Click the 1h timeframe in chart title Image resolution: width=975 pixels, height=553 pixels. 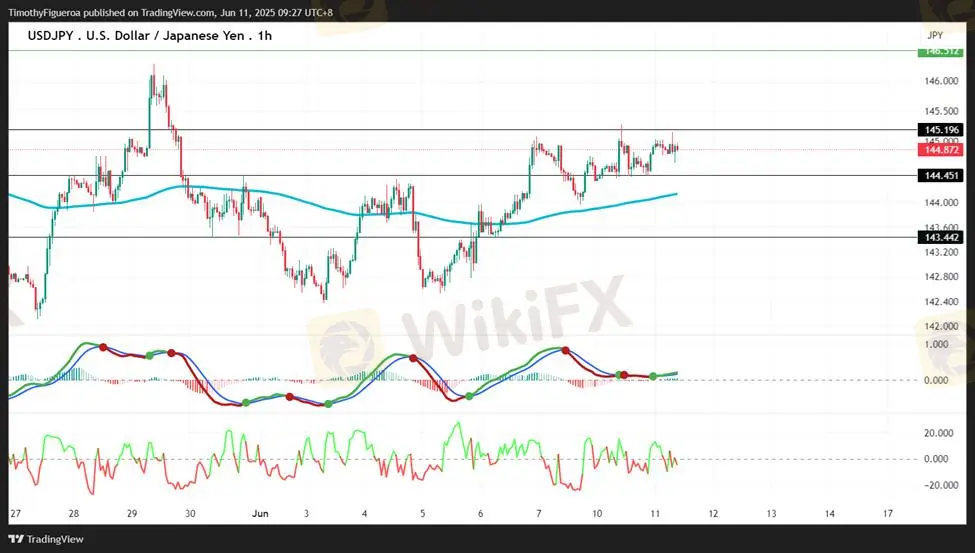264,36
